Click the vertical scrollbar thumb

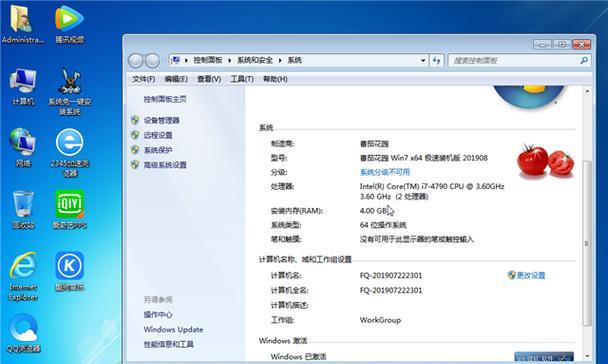[x=587, y=243]
